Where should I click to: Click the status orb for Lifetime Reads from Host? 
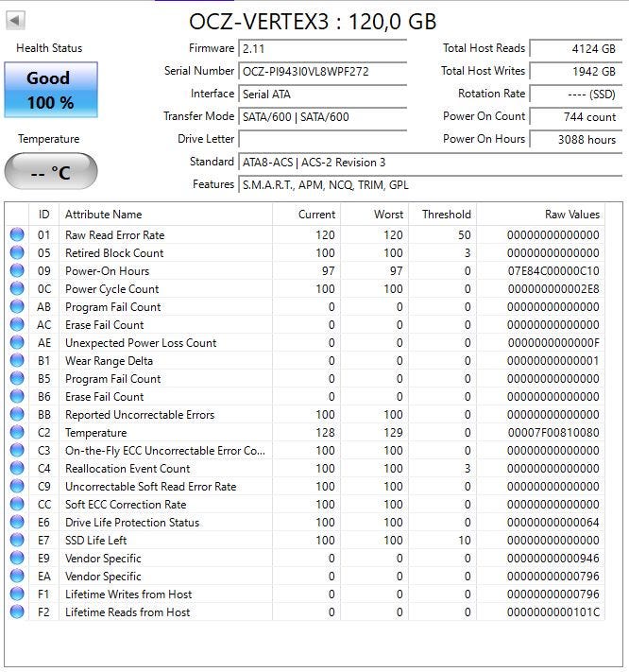tap(17, 612)
